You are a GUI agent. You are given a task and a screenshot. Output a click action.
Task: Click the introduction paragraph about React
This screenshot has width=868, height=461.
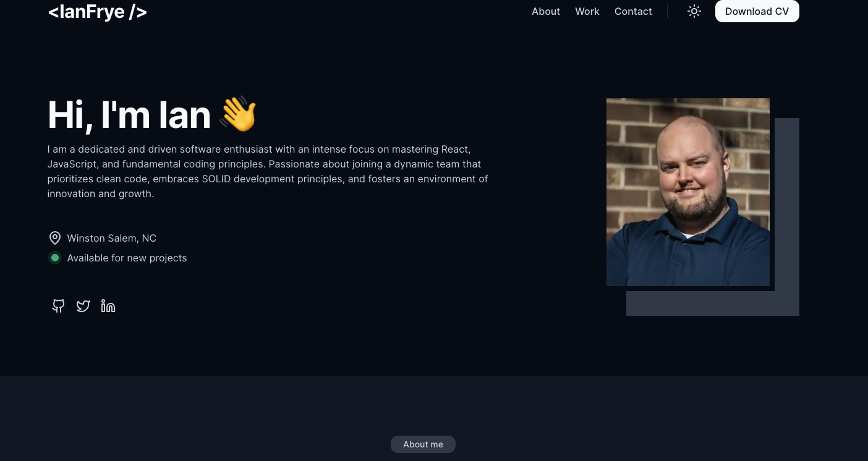[268, 171]
